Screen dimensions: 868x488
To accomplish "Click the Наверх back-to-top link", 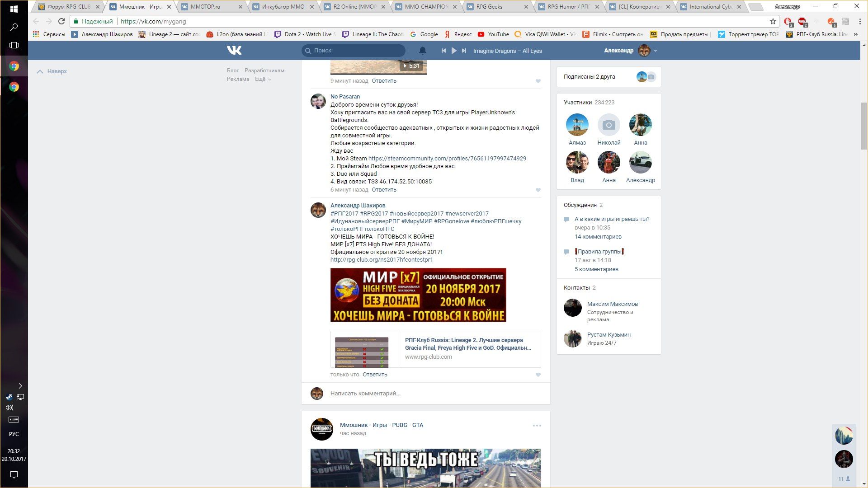I will click(52, 71).
